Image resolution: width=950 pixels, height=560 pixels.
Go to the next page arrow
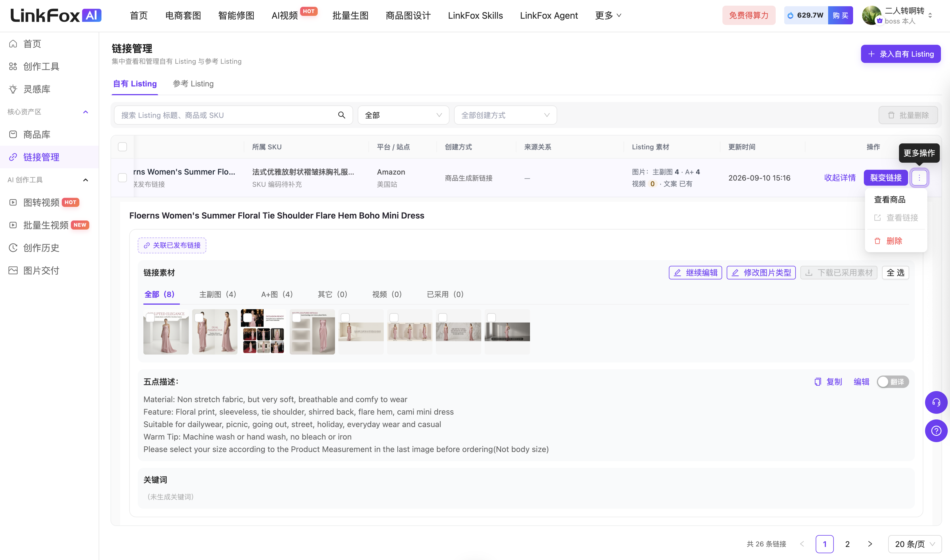coord(870,544)
